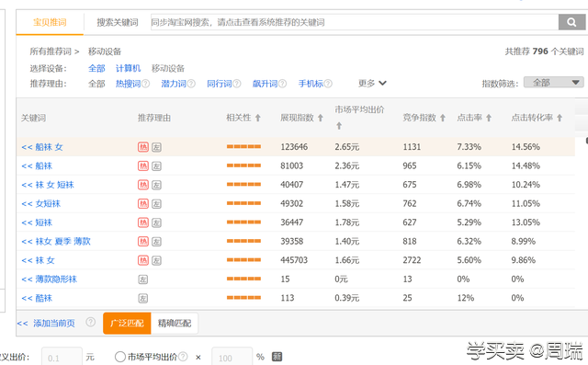Click the 热 badge in 袜 女 row
The width and height of the screenshot is (588, 365).
point(143,260)
